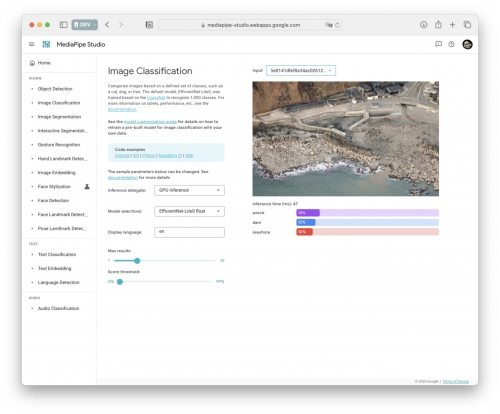Toggle the Safari sidebar icon
The height and width of the screenshot is (414, 500).
point(64,25)
